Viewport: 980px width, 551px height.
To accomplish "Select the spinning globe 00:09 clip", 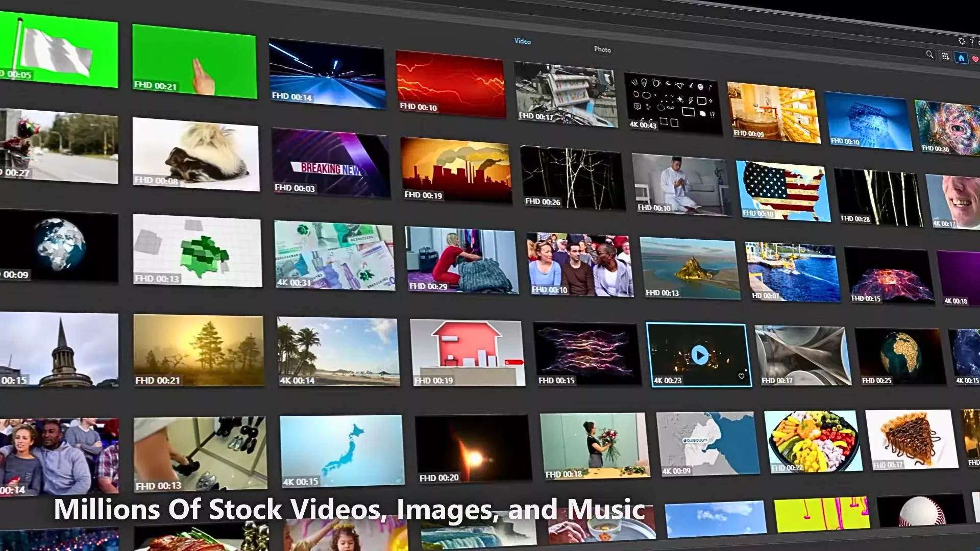I will coord(59,246).
